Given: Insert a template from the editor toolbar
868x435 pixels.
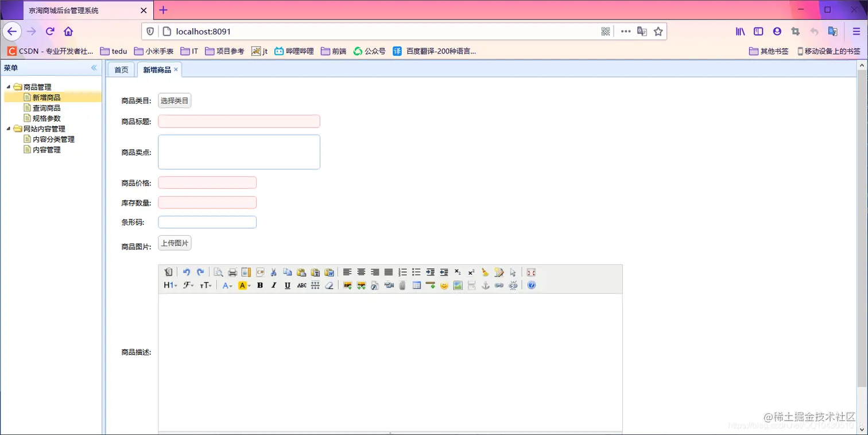Looking at the screenshot, I should [x=246, y=272].
